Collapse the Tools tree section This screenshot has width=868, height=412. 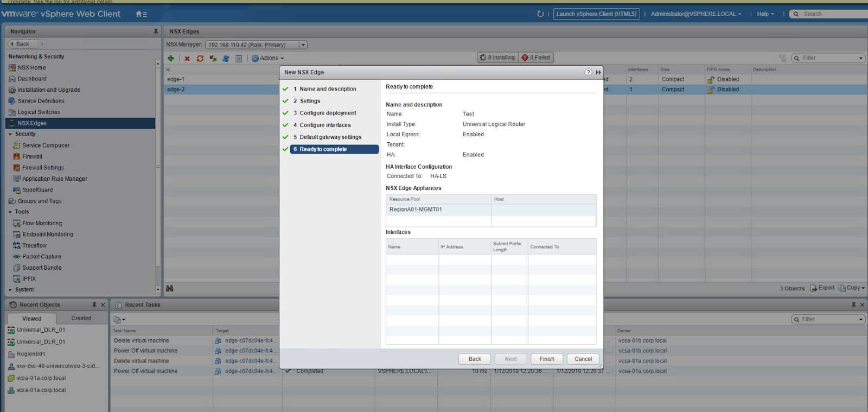click(10, 212)
